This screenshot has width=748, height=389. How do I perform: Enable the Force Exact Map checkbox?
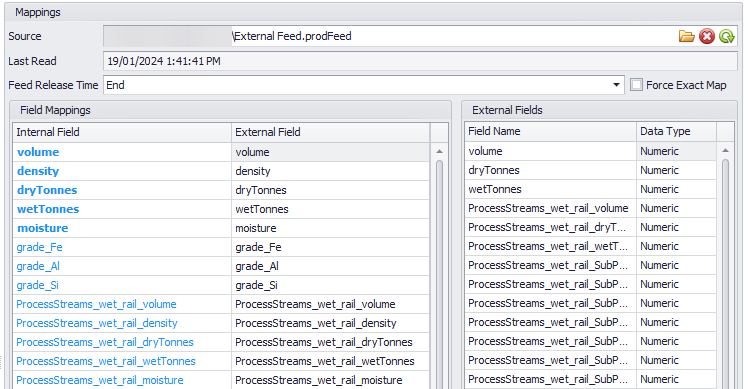pos(636,85)
